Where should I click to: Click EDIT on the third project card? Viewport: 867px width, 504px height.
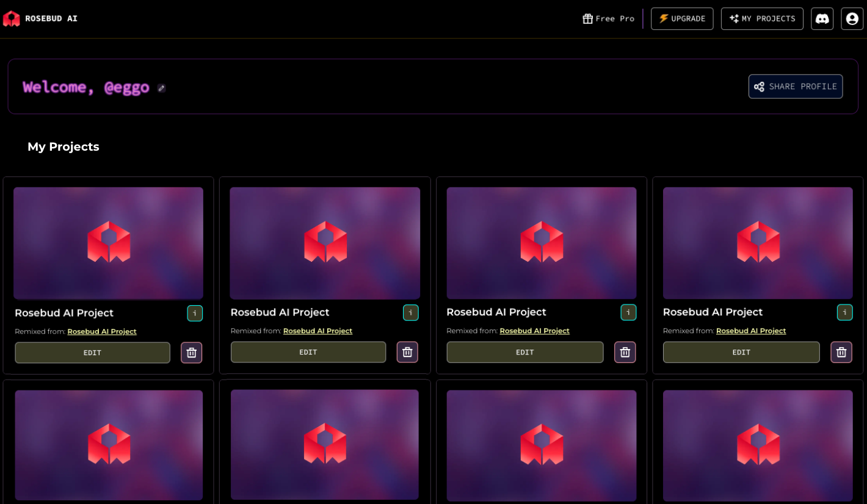[525, 352]
